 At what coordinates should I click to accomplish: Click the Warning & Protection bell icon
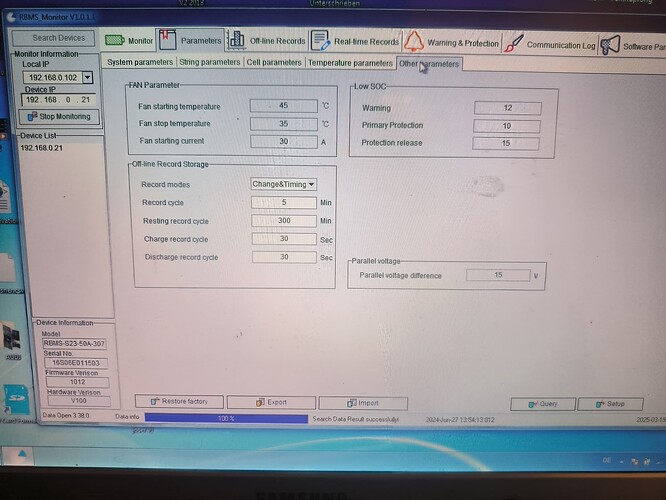point(413,42)
